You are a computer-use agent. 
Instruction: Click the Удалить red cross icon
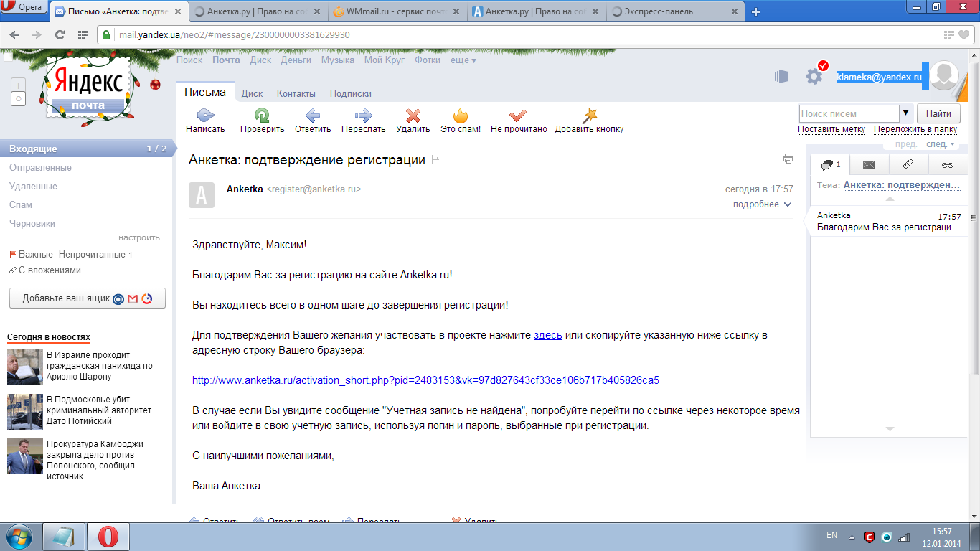coord(413,116)
